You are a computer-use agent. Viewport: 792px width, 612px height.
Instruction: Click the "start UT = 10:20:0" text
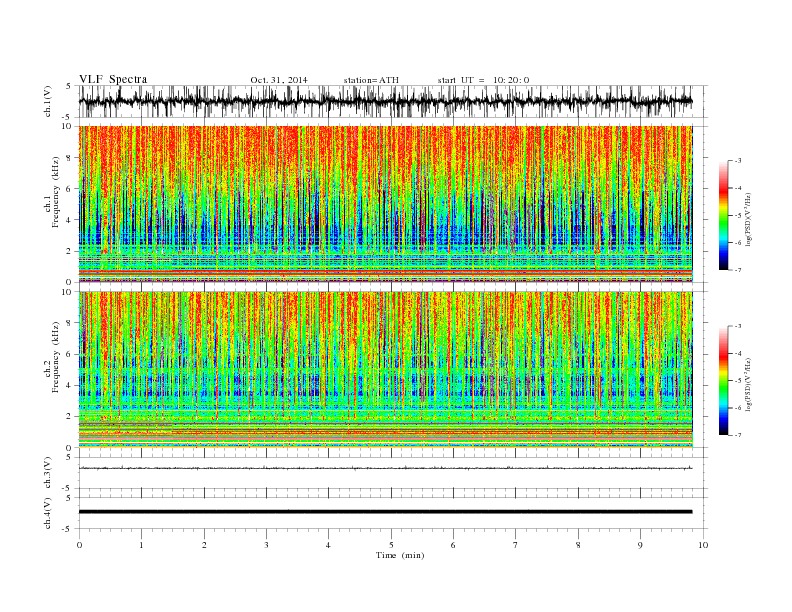point(483,80)
